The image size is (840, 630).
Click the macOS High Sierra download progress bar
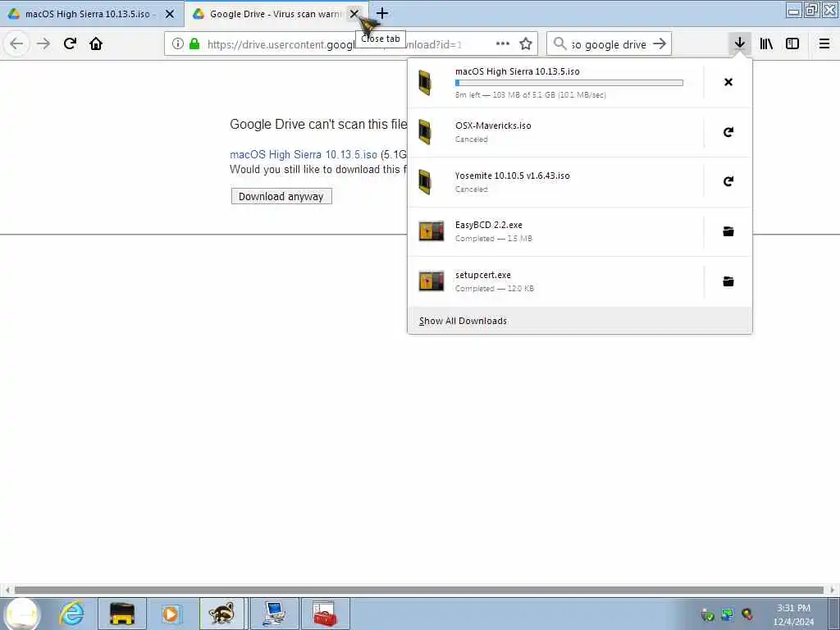(x=569, y=83)
